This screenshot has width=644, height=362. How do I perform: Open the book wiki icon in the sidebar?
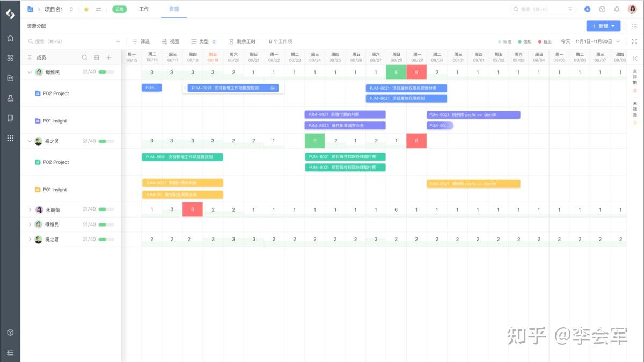coord(10,118)
